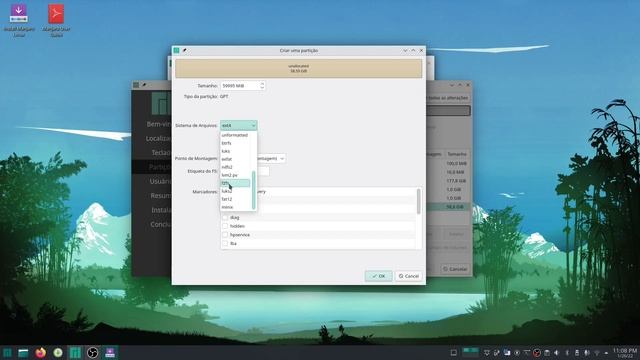This screenshot has width=640, height=360.
Task: Click the file system dropdown list scrollbar
Action: click(254, 190)
